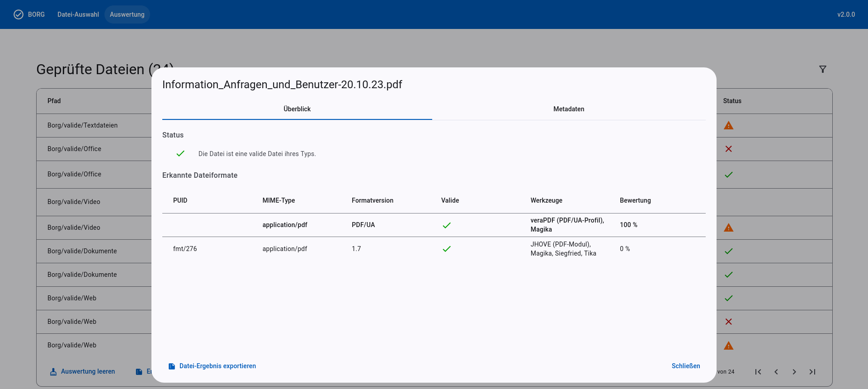Click application/pdf in the PDF/UA row
The width and height of the screenshot is (868, 389).
point(285,225)
